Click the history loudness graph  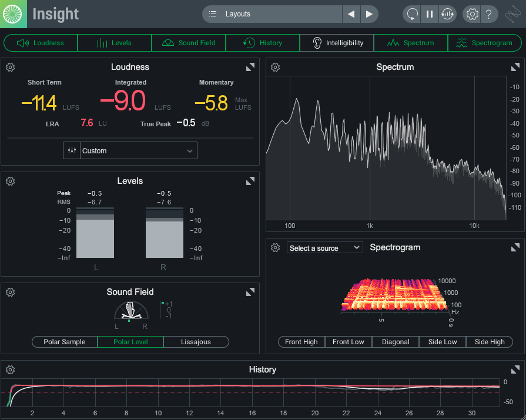tap(250, 392)
